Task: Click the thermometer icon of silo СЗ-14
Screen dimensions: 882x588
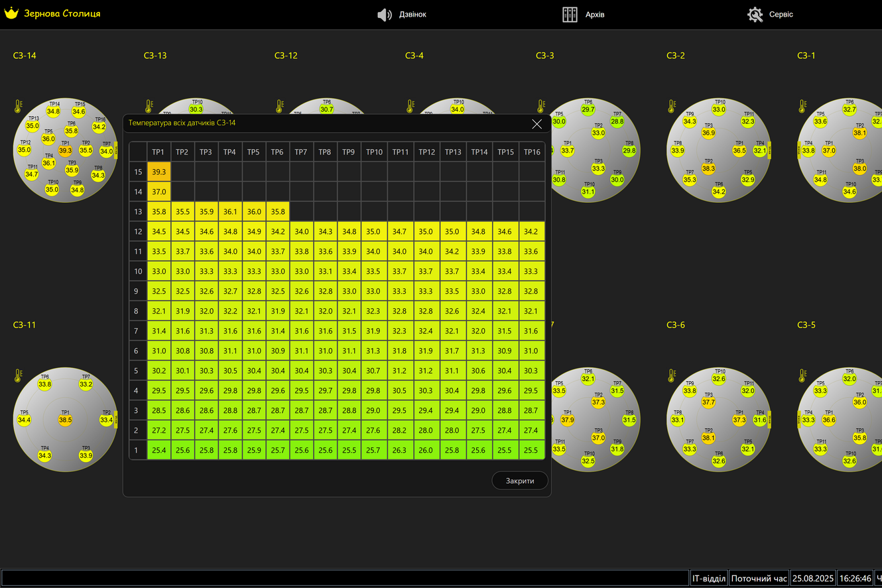Action: [19, 106]
